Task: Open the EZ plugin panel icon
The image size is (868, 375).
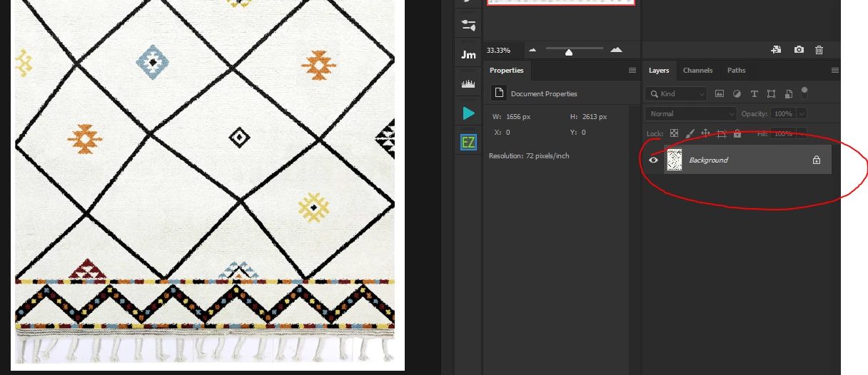Action: (x=468, y=143)
